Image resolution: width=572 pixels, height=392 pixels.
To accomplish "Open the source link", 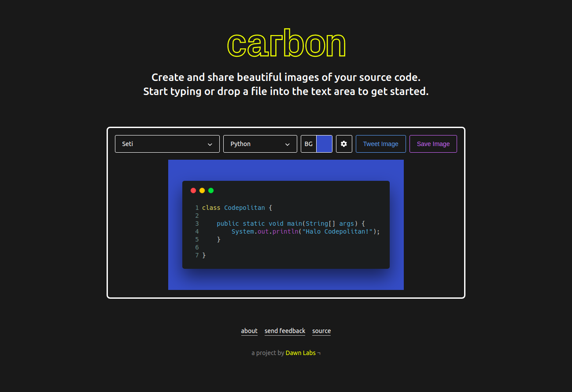I will (x=321, y=331).
